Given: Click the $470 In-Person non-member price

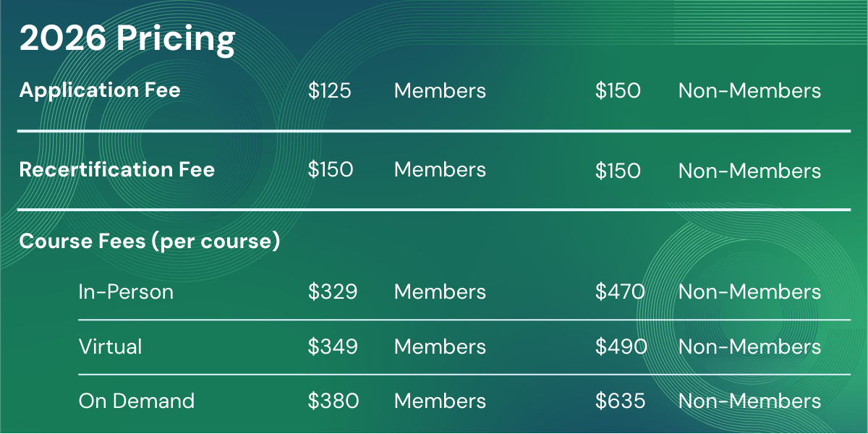Looking at the screenshot, I should coord(620,292).
